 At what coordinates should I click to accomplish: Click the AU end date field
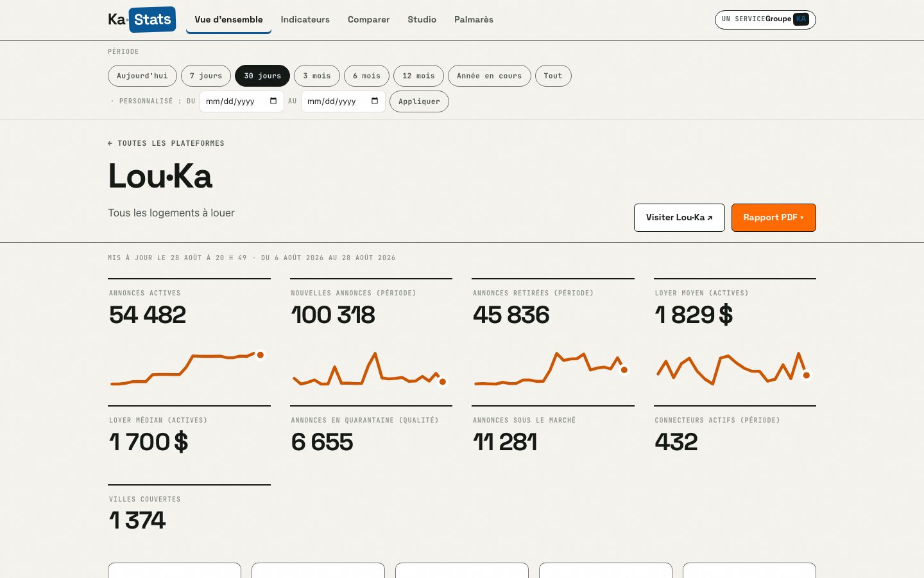click(343, 101)
